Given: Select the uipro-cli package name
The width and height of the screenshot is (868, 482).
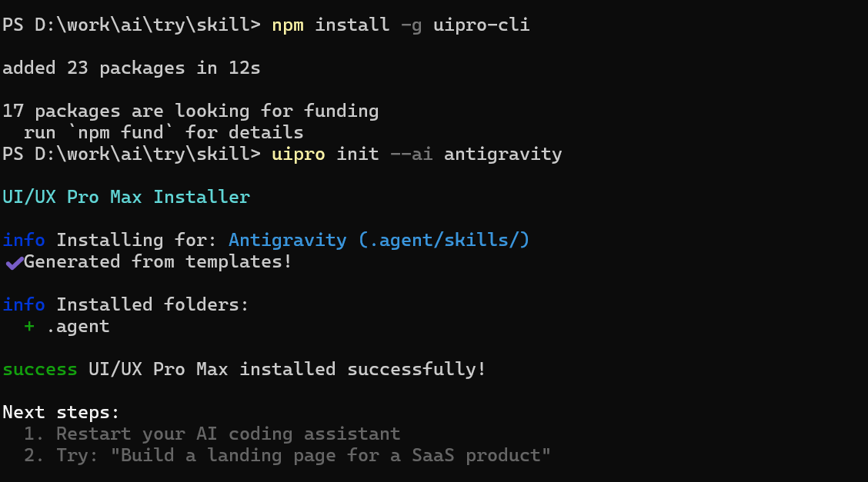Looking at the screenshot, I should point(481,25).
